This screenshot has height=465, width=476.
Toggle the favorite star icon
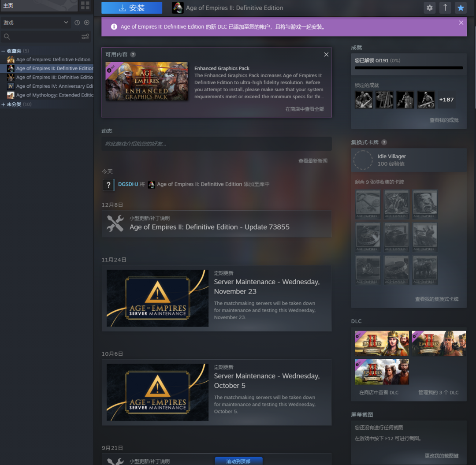(x=461, y=7)
